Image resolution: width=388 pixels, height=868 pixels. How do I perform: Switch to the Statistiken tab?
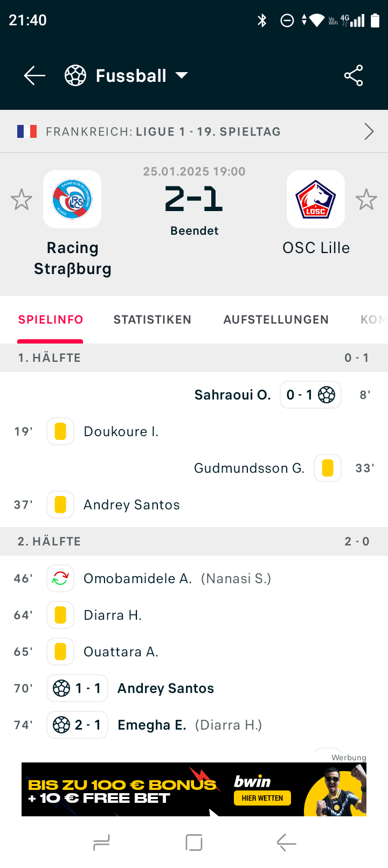pos(153,320)
